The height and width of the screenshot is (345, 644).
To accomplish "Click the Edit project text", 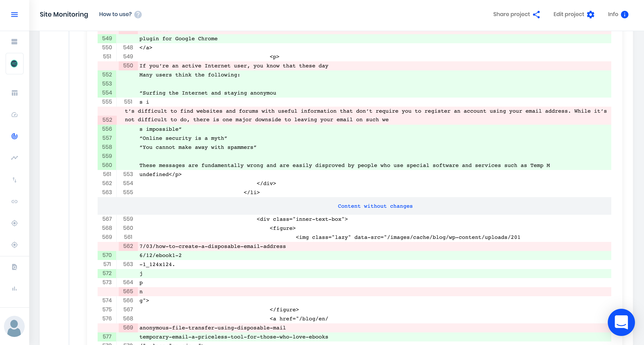I will click(569, 14).
